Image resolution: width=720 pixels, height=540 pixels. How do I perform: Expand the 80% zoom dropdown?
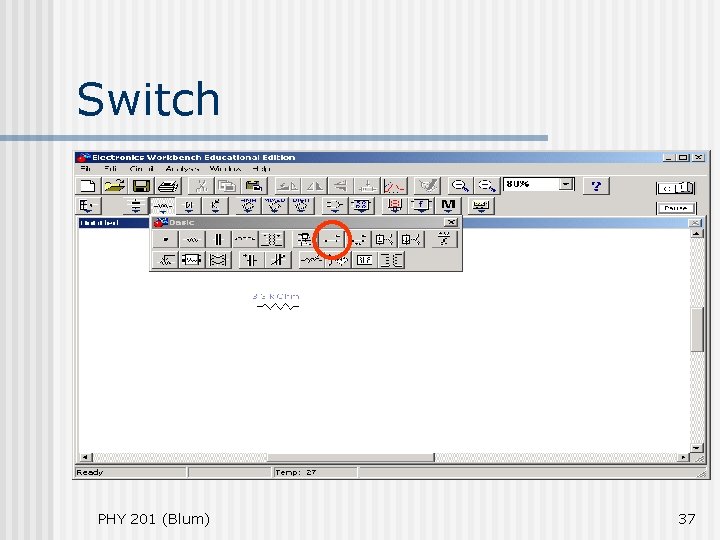pyautogui.click(x=566, y=184)
